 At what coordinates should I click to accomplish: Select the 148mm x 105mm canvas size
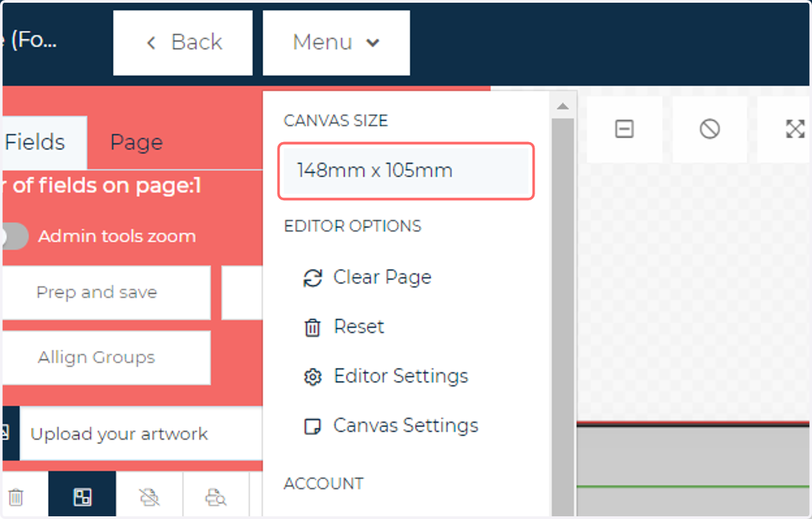click(407, 171)
